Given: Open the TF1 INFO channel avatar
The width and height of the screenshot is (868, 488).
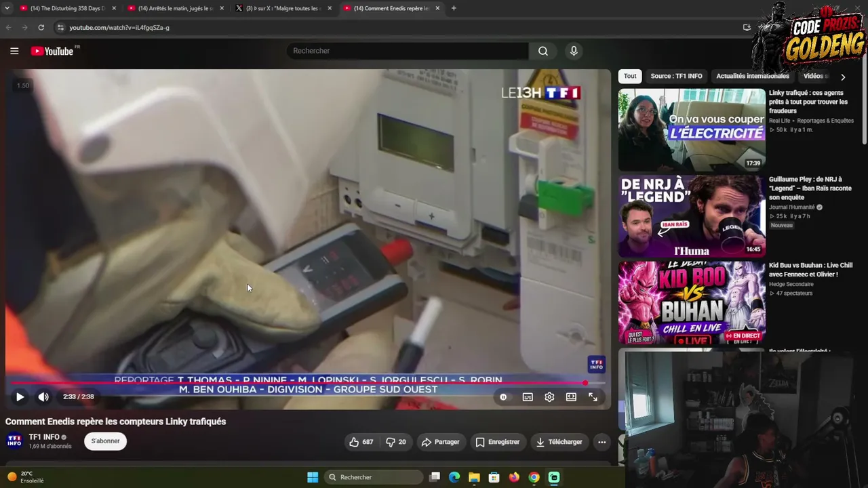Looking at the screenshot, I should tap(14, 441).
